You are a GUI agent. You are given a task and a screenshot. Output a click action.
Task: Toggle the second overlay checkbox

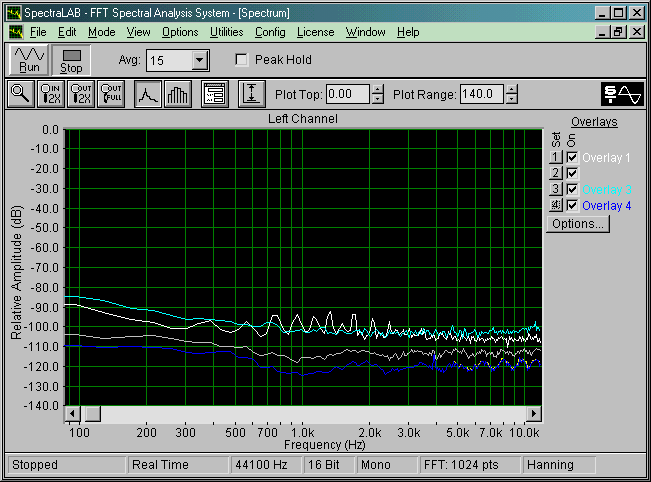point(572,173)
